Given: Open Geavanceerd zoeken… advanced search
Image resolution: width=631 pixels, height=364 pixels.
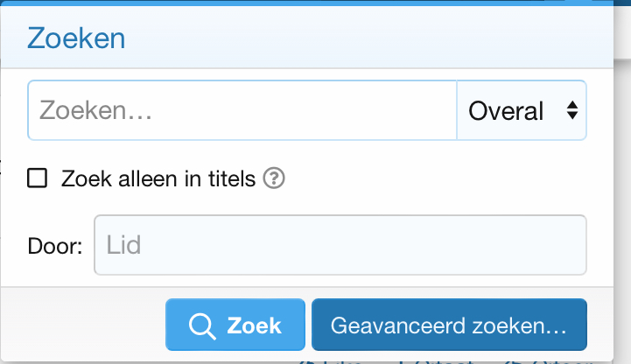Looking at the screenshot, I should 449,325.
